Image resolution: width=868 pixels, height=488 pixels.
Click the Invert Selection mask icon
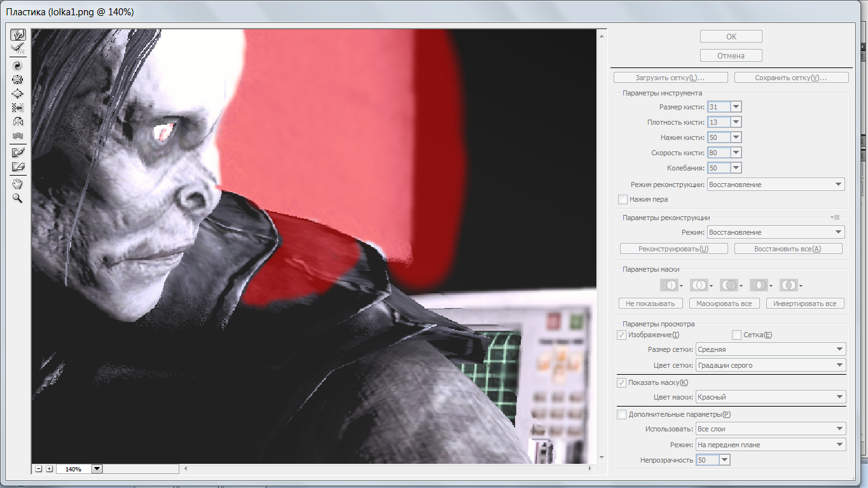tap(790, 285)
